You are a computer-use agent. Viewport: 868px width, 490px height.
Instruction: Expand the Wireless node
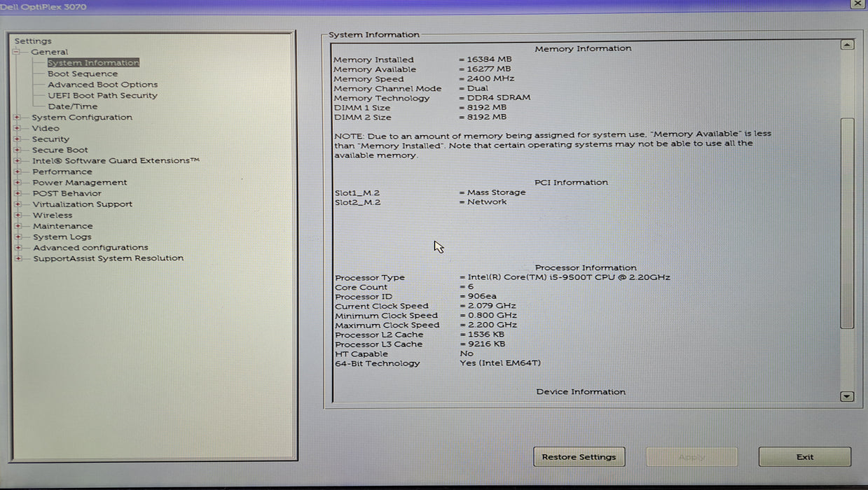17,215
